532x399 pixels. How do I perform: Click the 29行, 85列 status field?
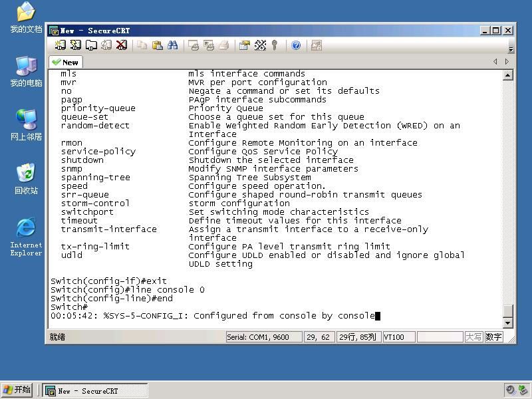pos(358,337)
